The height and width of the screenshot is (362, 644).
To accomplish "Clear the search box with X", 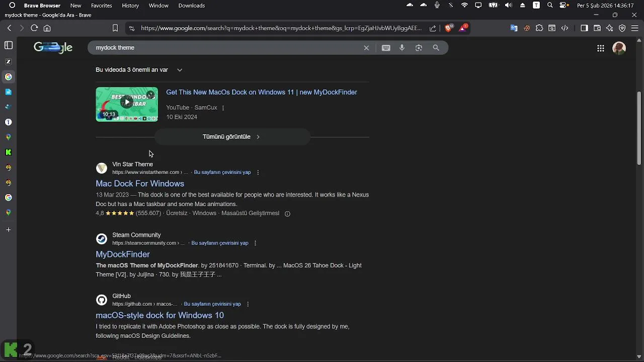I will tap(366, 48).
